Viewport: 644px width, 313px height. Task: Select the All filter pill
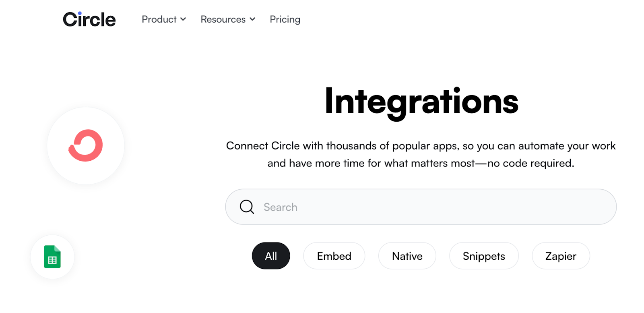(271, 256)
